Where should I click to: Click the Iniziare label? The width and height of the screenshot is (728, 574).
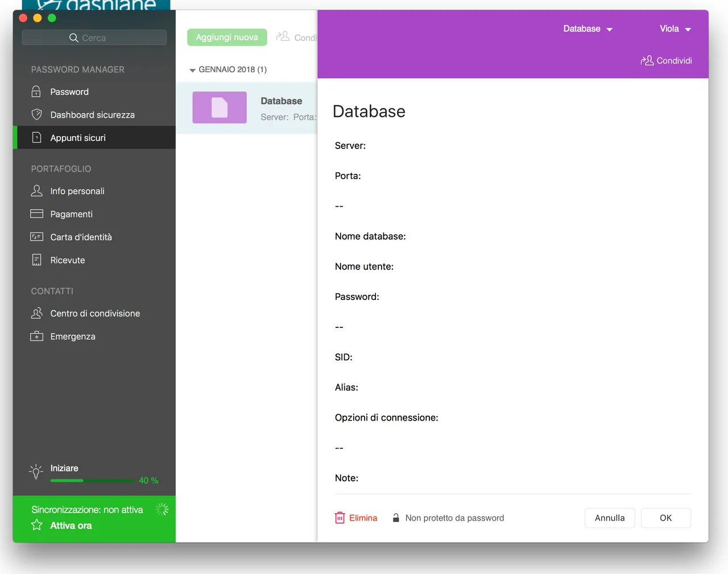64,468
